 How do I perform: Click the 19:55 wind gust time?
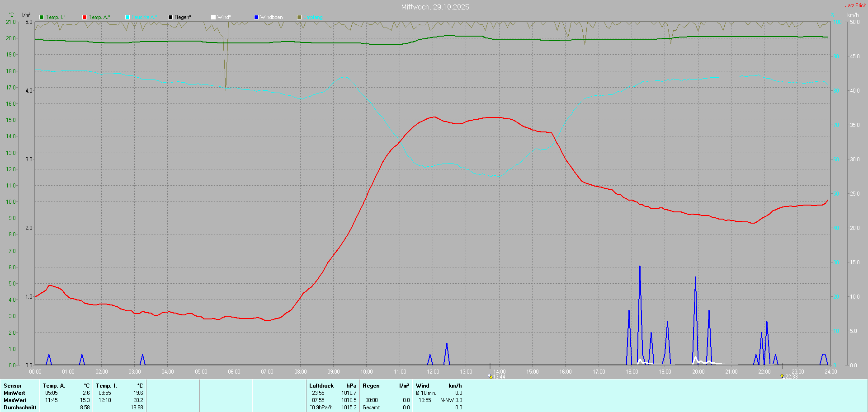[x=425, y=400]
